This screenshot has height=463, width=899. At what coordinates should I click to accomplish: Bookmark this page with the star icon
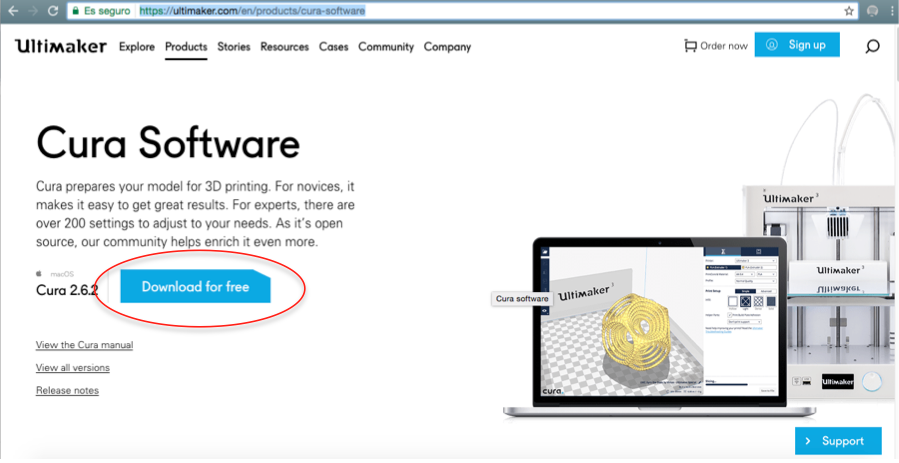tap(849, 11)
